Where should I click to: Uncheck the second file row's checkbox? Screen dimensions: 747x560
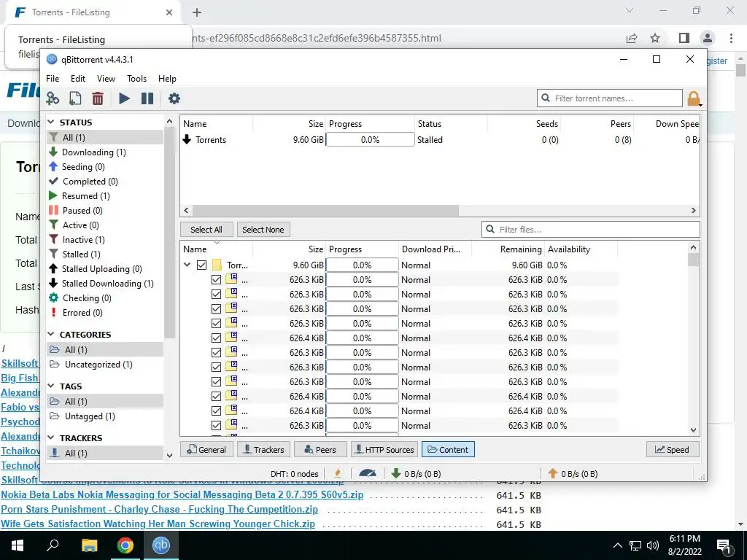216,295
